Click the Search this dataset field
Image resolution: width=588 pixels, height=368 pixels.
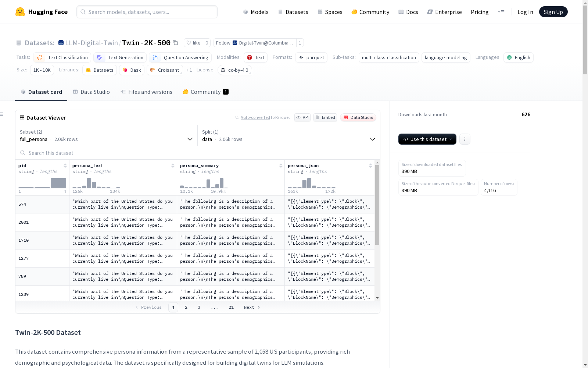(x=198, y=153)
